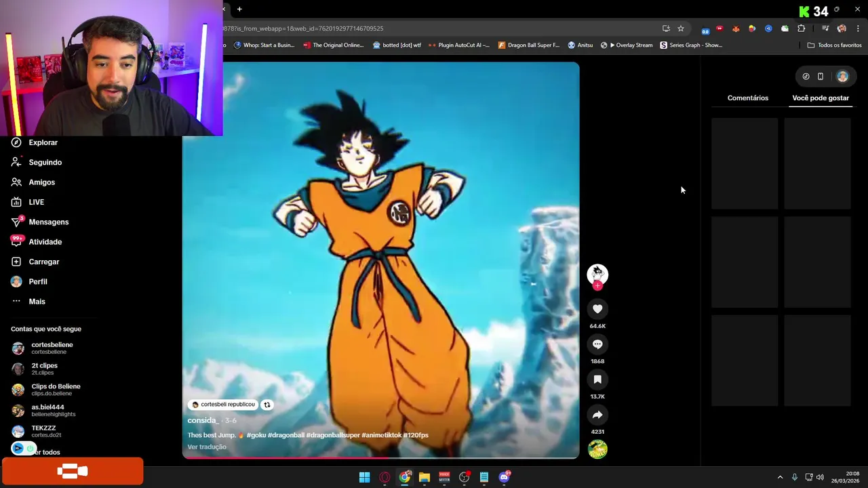Click the first suggested video thumbnail placeholder
The image size is (868, 488).
pos(745,163)
